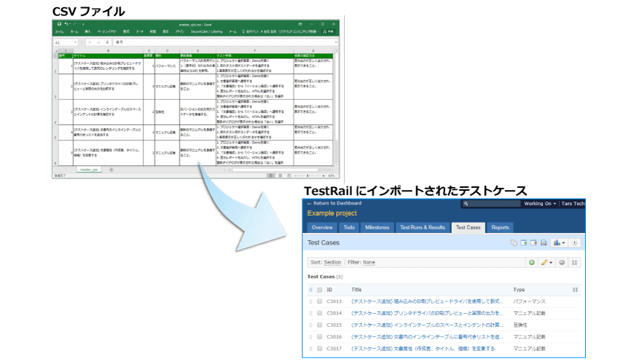Click the columns icon in sort toolbar
Screen dimensions: 634x364
coord(574,263)
